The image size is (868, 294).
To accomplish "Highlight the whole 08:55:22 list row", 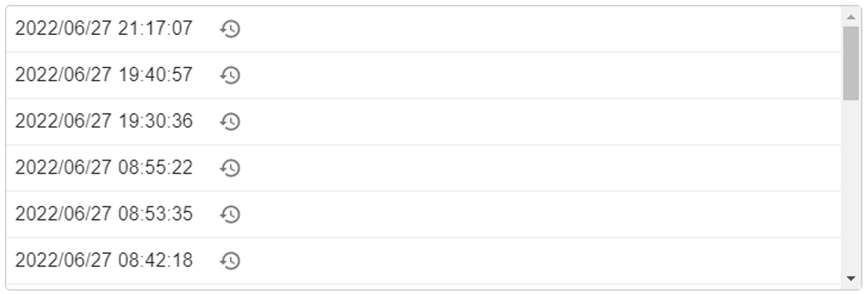I will pos(424,168).
